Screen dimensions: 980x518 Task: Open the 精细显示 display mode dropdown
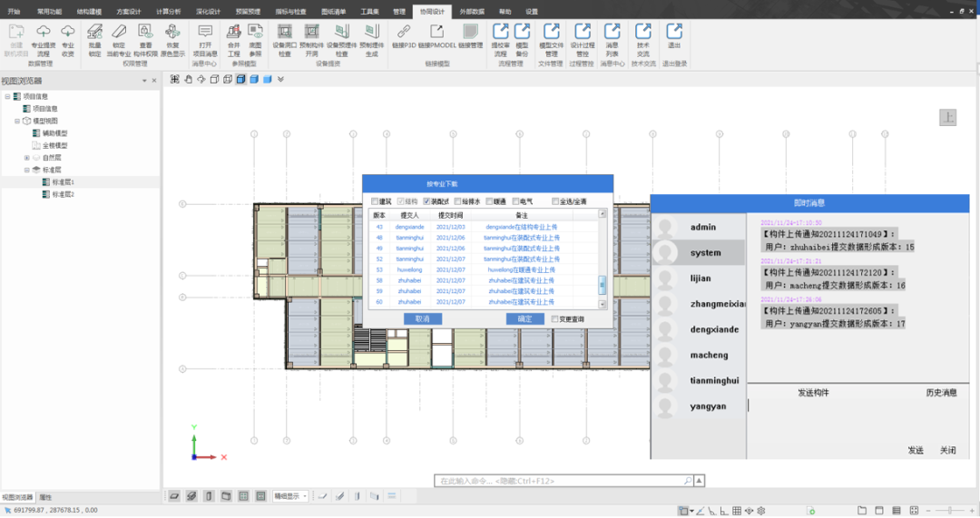pyautogui.click(x=291, y=496)
